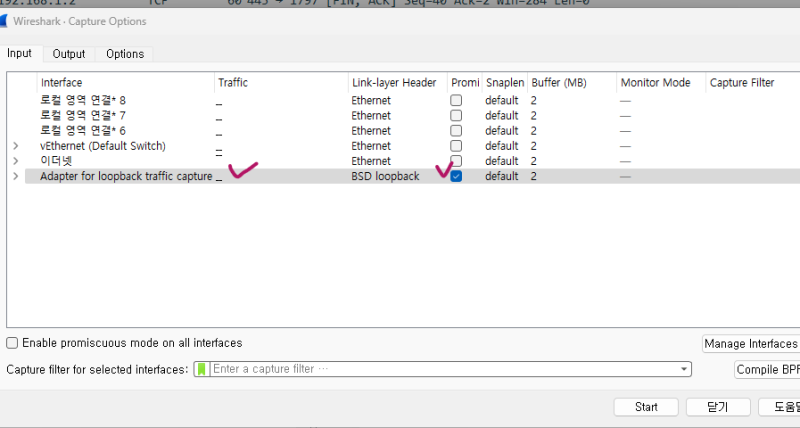Image resolution: width=800 pixels, height=428 pixels.
Task: Select the 로컬 영역 연결* 7 interface
Action: pyautogui.click(x=83, y=116)
